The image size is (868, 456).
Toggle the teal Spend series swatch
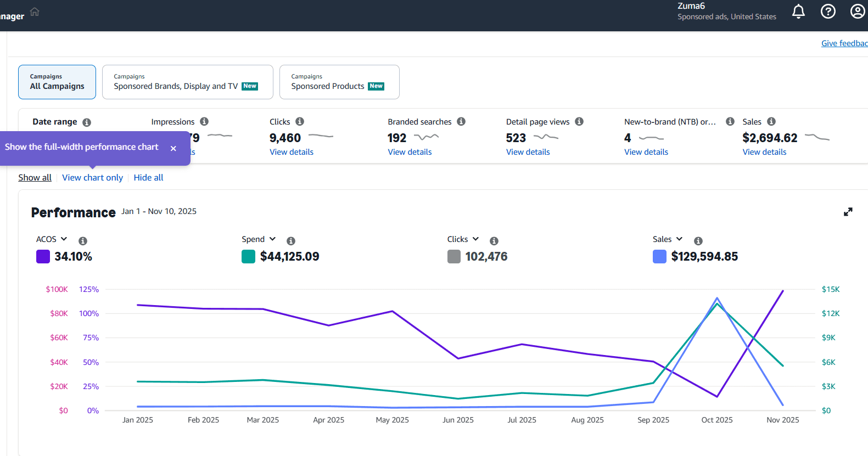pyautogui.click(x=248, y=256)
